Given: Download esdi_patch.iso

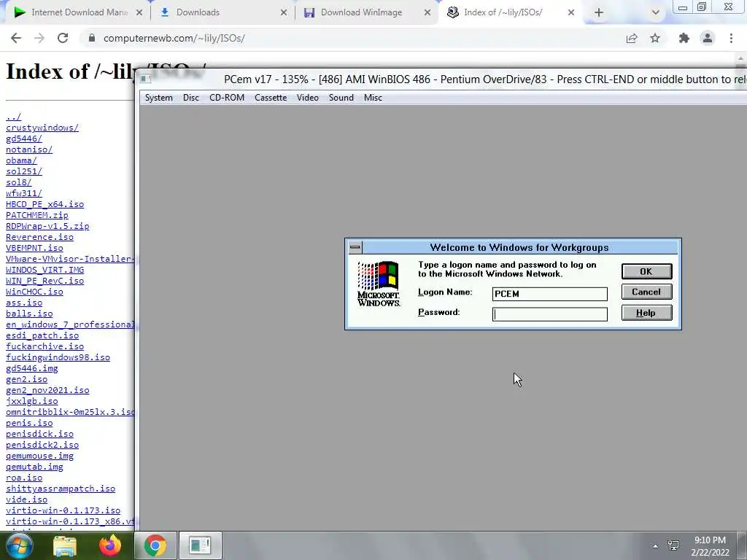Looking at the screenshot, I should click(42, 335).
